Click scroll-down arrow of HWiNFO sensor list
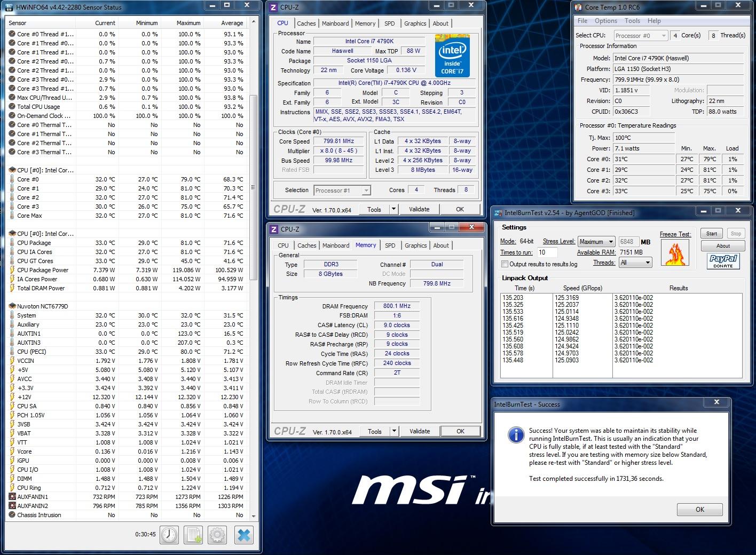This screenshot has height=555, width=756. 253,516
